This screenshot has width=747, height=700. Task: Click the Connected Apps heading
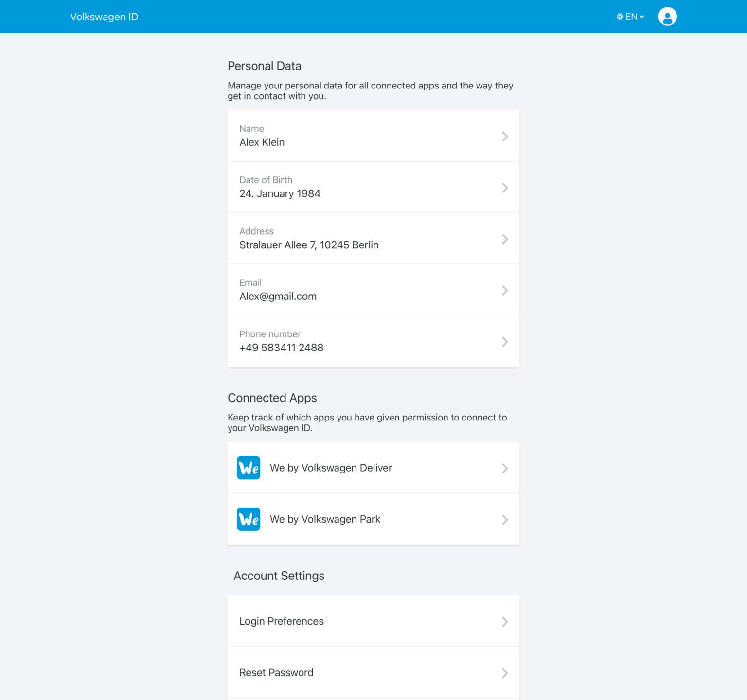(x=272, y=398)
